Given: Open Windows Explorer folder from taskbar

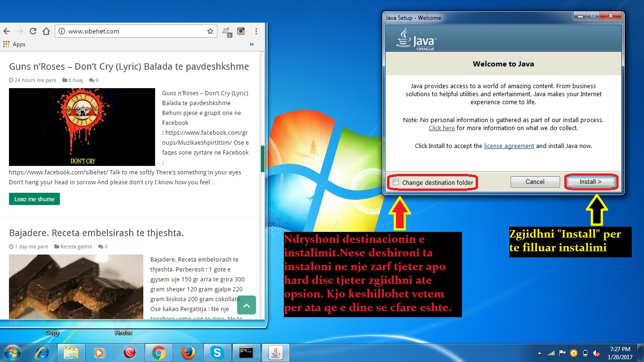Looking at the screenshot, I should pyautogui.click(x=71, y=353).
